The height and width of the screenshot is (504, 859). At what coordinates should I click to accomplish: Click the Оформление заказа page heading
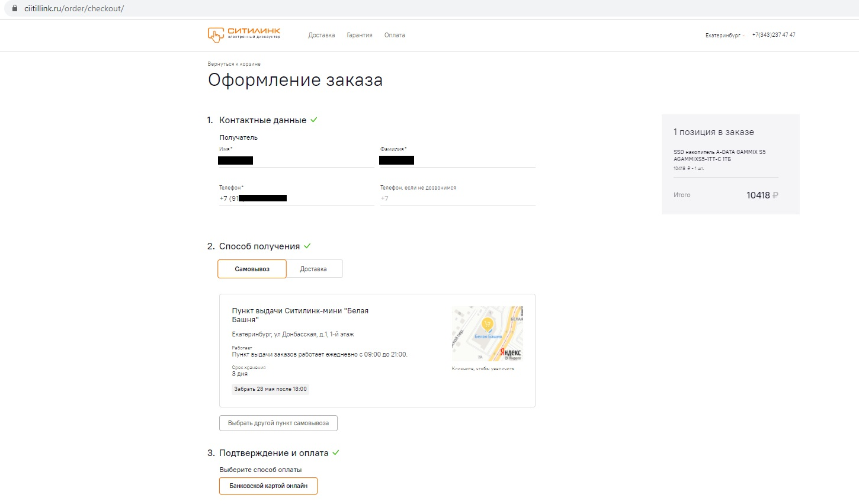(295, 80)
